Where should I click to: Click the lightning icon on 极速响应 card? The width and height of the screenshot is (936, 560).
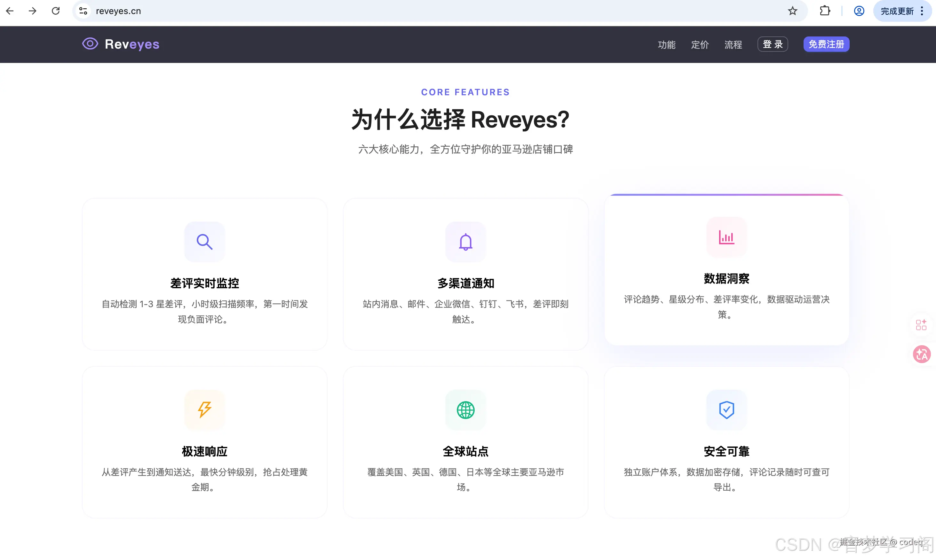(204, 410)
